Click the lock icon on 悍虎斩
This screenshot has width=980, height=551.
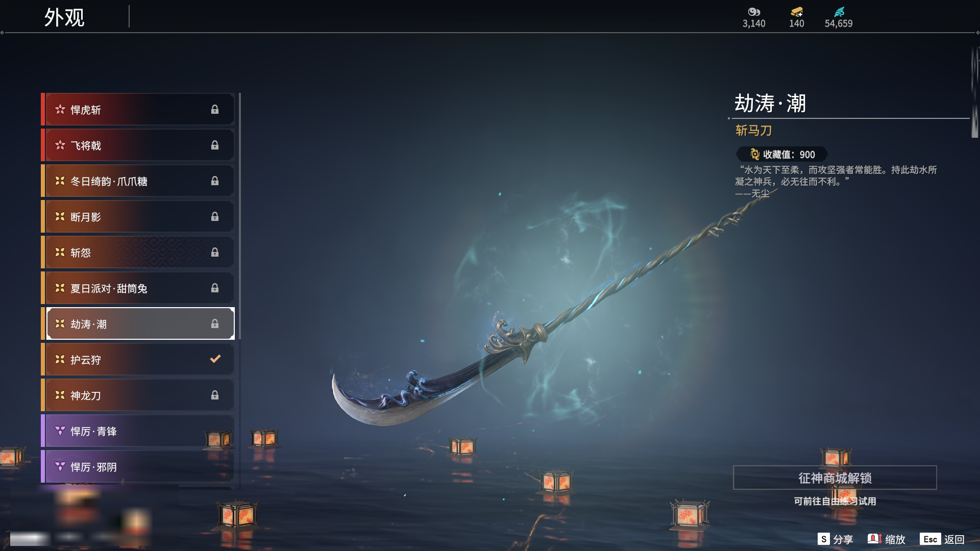point(215,110)
